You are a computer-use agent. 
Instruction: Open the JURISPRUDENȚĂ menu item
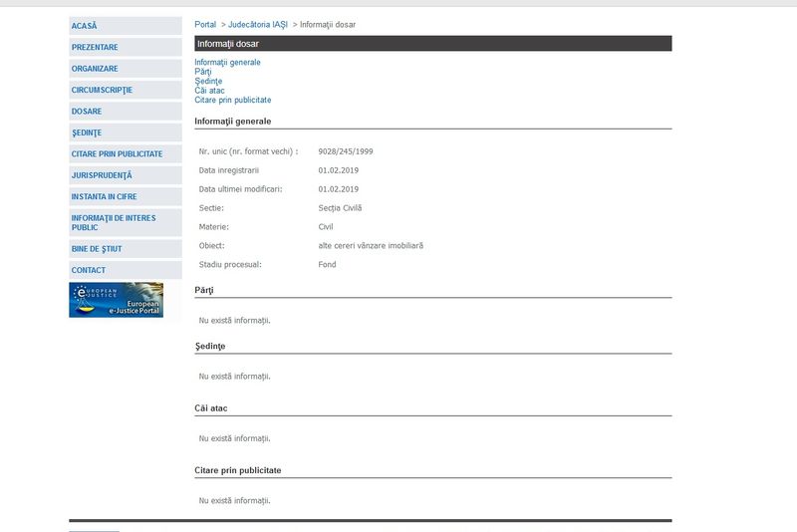click(x=102, y=175)
